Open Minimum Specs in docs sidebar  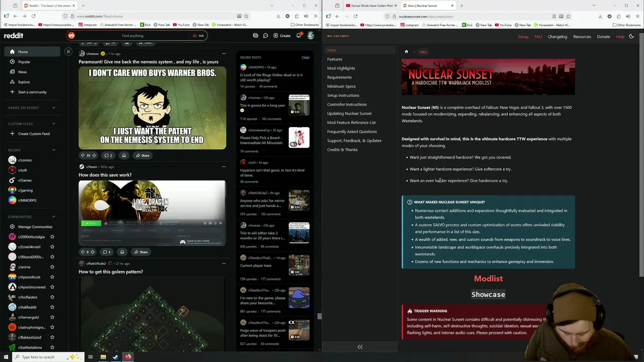(342, 86)
